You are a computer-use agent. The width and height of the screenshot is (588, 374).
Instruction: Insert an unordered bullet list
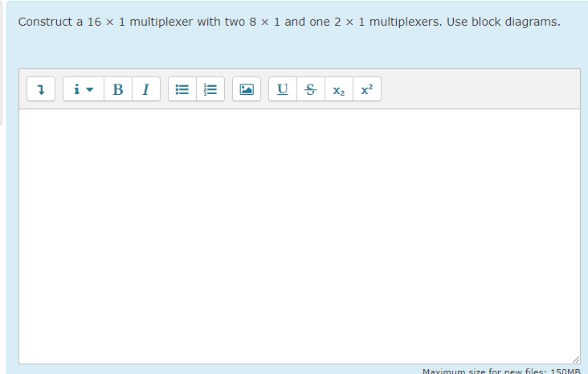182,89
